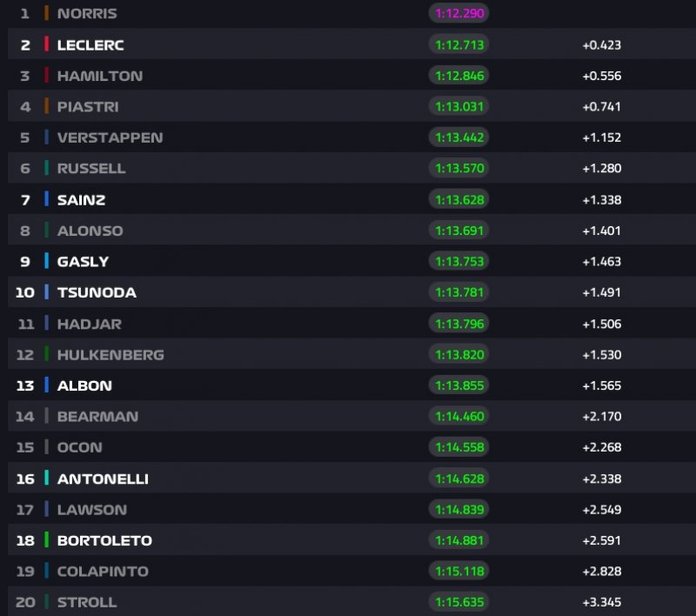Click Gasly's blue team color bar
This screenshot has width=696, height=616.
[x=46, y=262]
